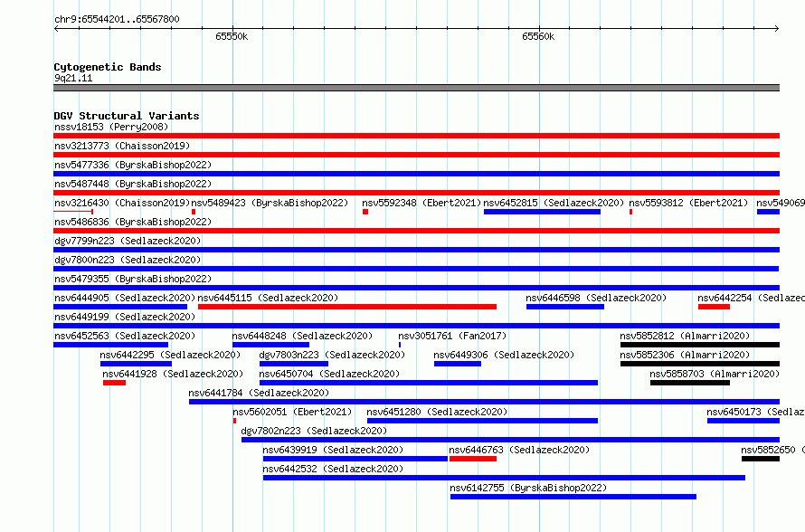Select nsv6452563 (Sedlazeck2020) label
This screenshot has height=532, width=805.
(125, 336)
